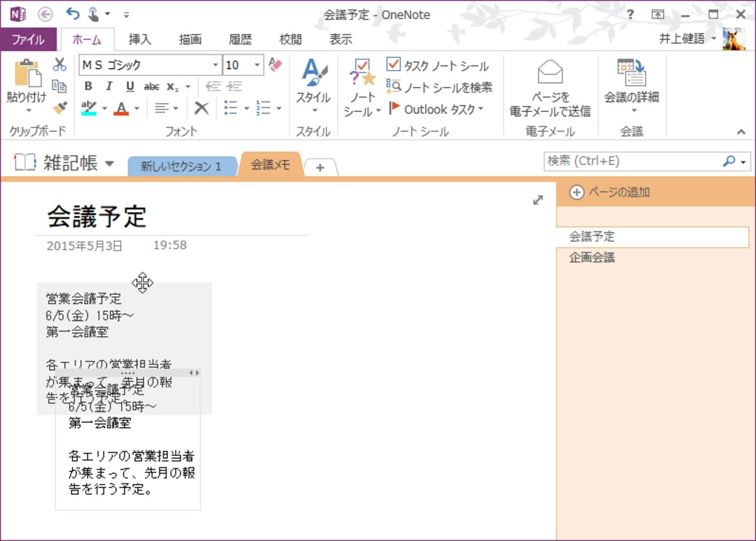
Task: Toggle subscript formatting
Action: 173,86
